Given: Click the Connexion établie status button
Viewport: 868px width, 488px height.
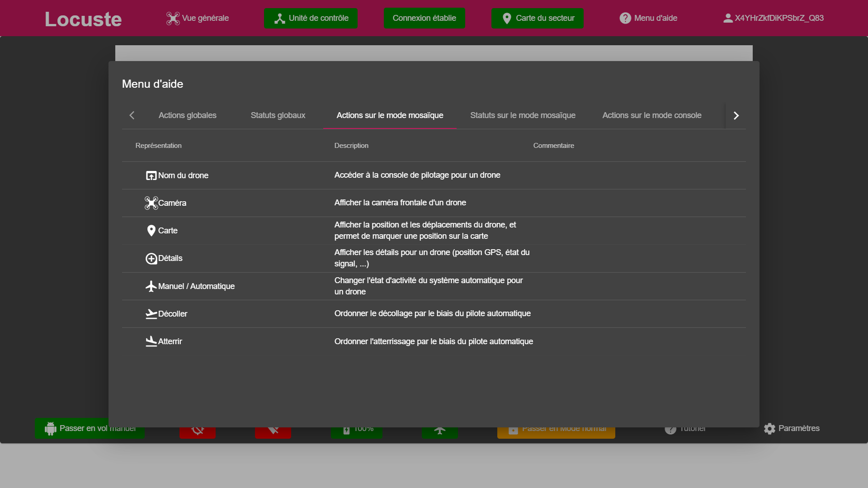Looking at the screenshot, I should click(424, 18).
